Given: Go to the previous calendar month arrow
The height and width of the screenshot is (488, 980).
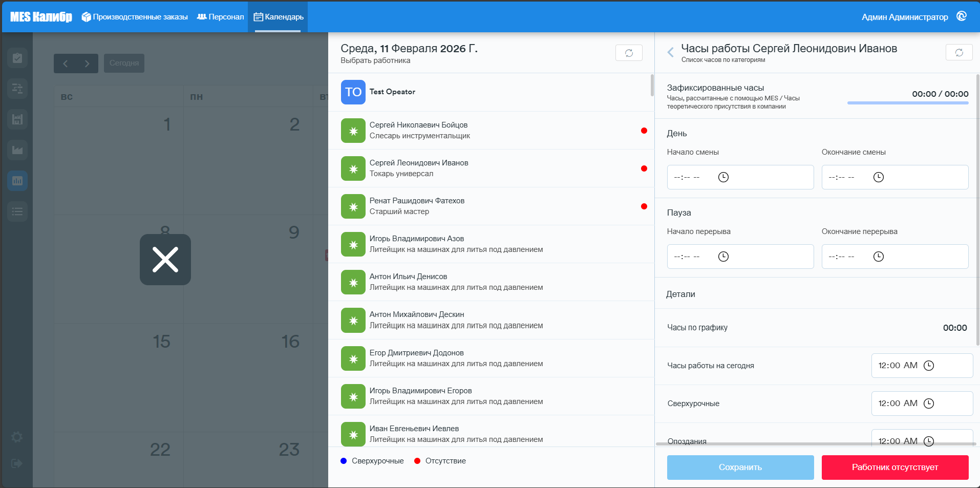Looking at the screenshot, I should tap(65, 63).
